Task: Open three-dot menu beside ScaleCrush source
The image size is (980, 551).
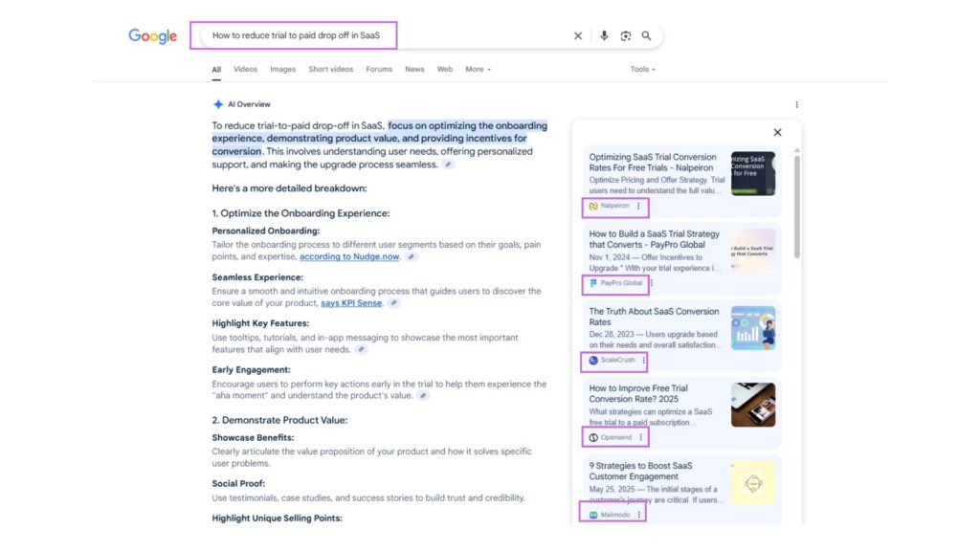Action: coord(644,361)
